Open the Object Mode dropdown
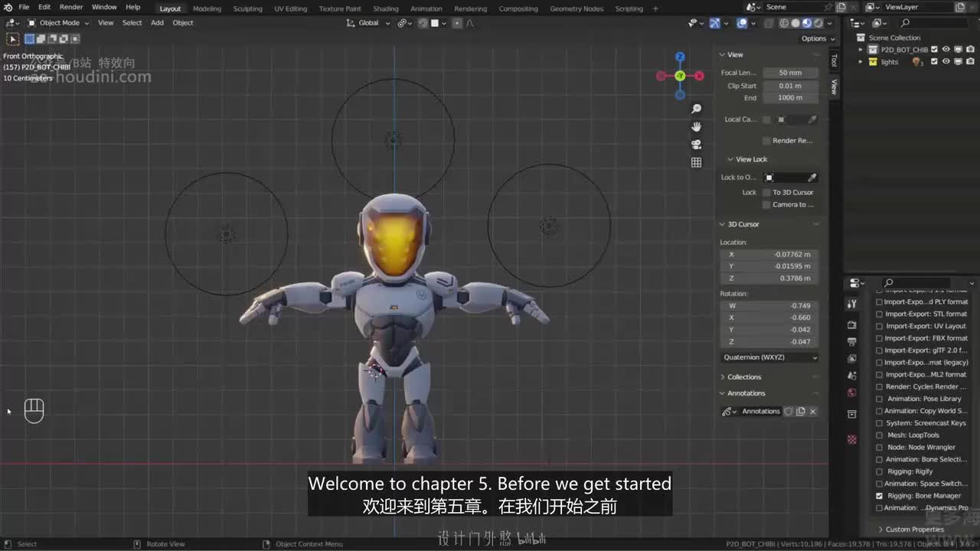The height and width of the screenshot is (551, 980). (60, 23)
